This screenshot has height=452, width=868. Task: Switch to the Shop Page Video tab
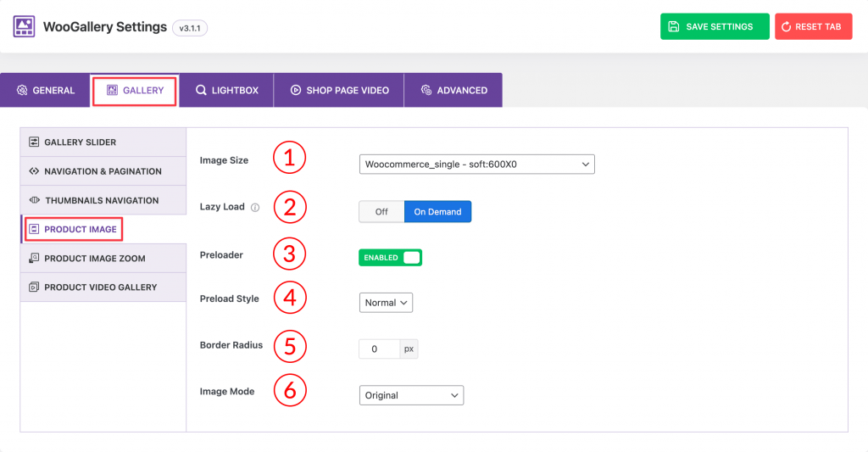point(339,90)
